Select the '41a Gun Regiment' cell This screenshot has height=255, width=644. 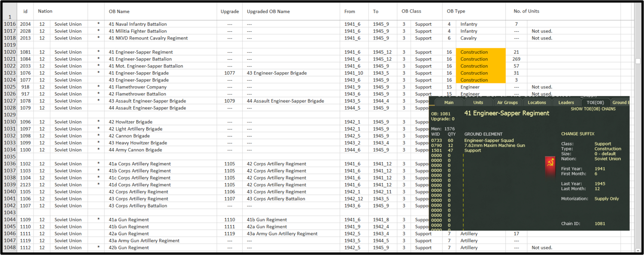pos(161,220)
